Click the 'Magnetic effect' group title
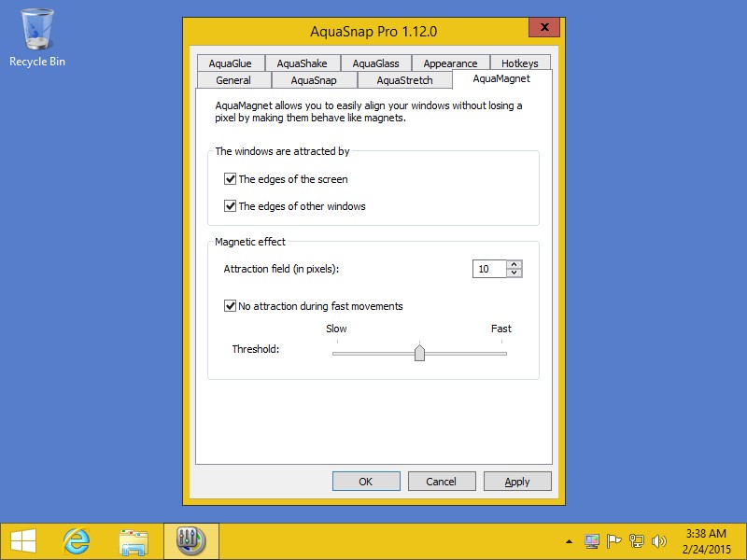Image resolution: width=747 pixels, height=560 pixels. 250,242
